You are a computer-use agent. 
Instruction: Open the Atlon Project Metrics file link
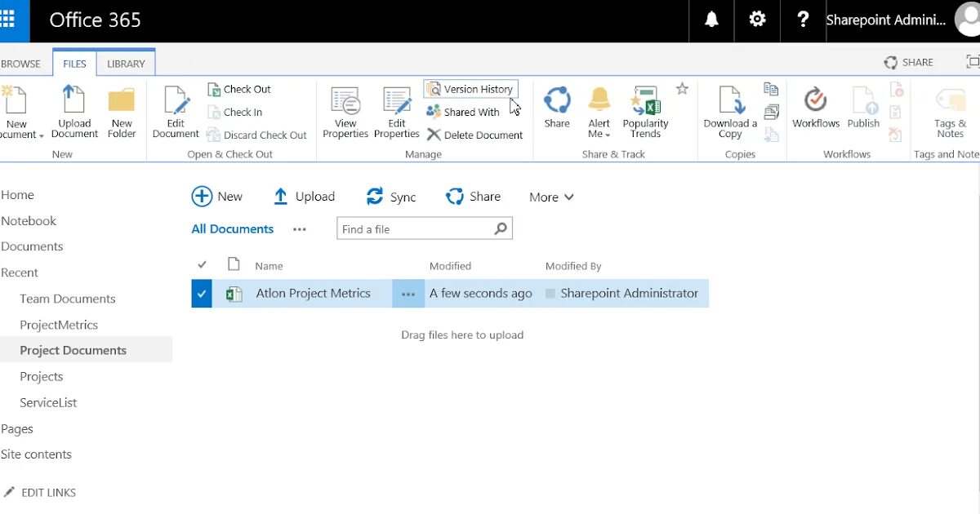(x=313, y=294)
